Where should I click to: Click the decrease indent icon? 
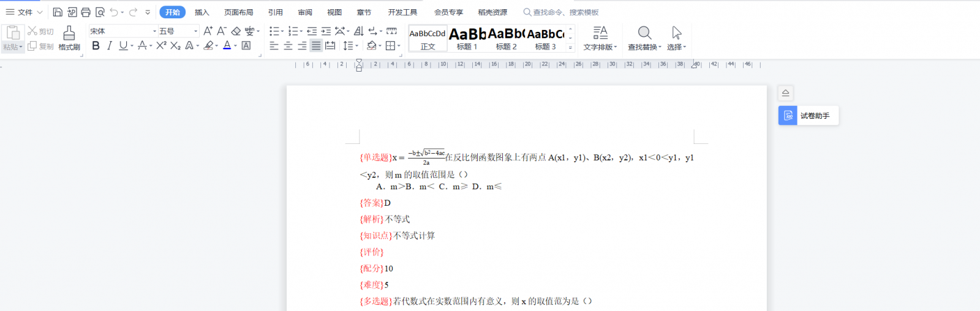click(x=312, y=31)
